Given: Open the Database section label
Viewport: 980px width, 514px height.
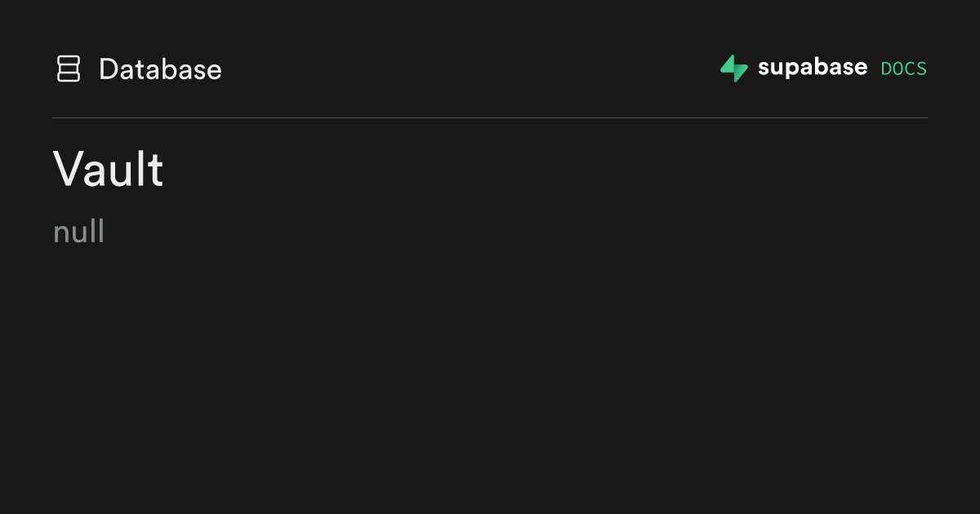Looking at the screenshot, I should click(160, 69).
